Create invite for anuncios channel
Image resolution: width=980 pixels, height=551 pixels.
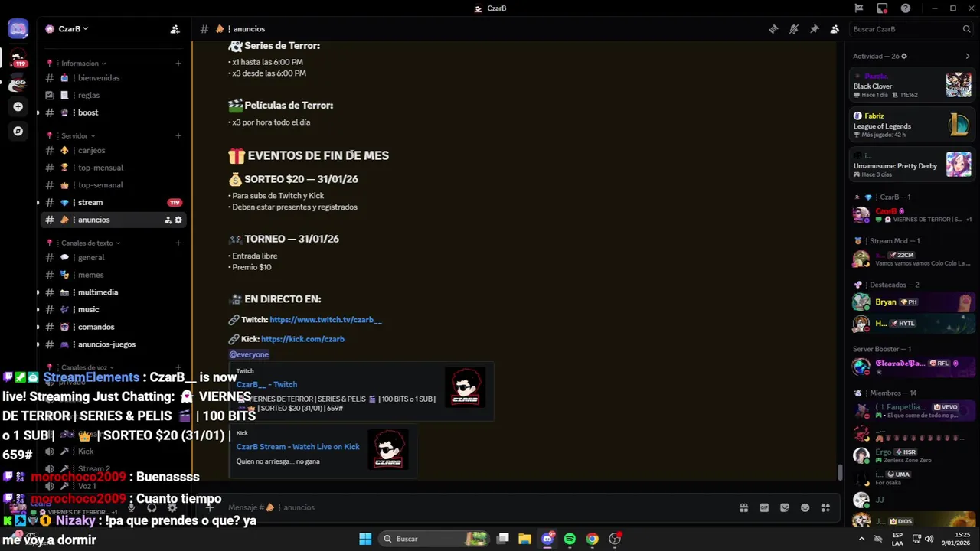(x=168, y=220)
